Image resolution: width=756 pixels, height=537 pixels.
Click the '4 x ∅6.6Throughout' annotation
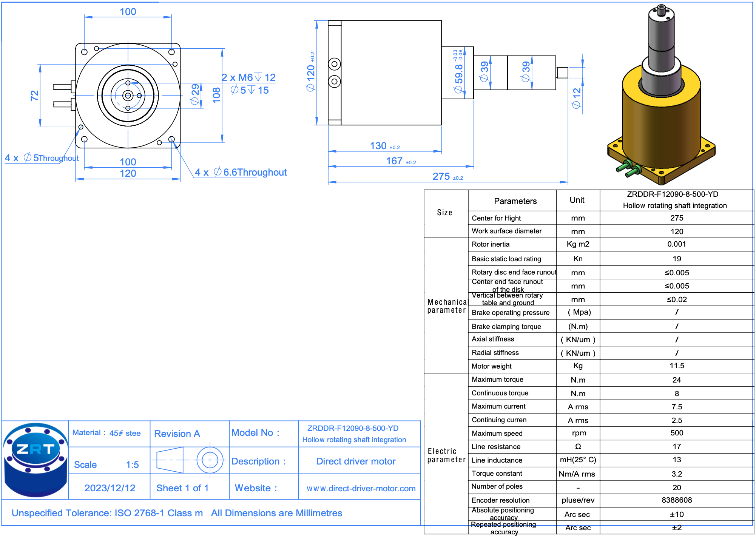click(241, 172)
